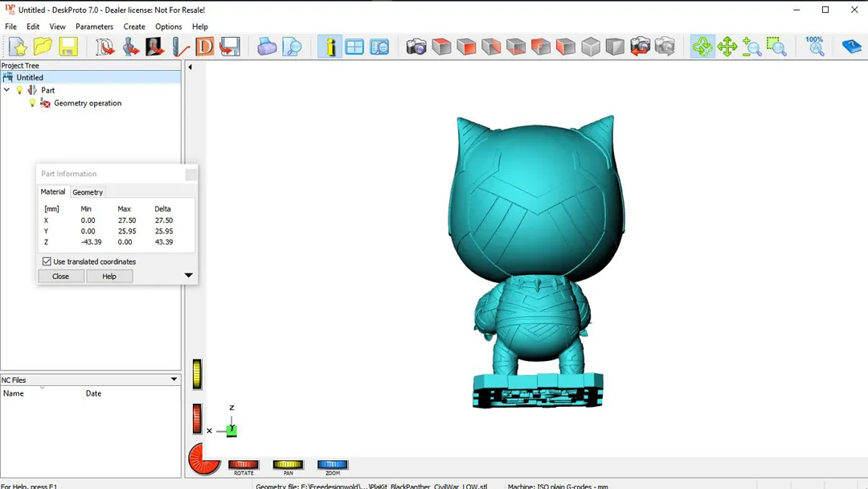Collapse the Part tree node

6,90
